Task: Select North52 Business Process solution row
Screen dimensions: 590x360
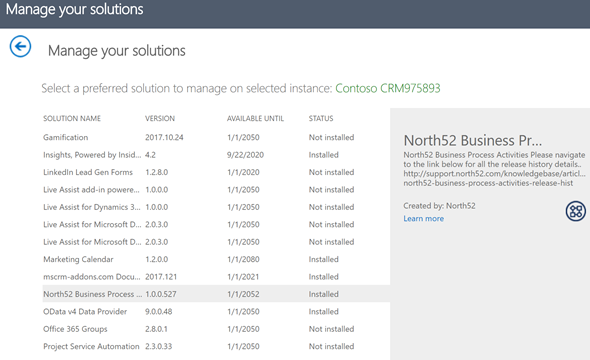Action: tap(216, 294)
